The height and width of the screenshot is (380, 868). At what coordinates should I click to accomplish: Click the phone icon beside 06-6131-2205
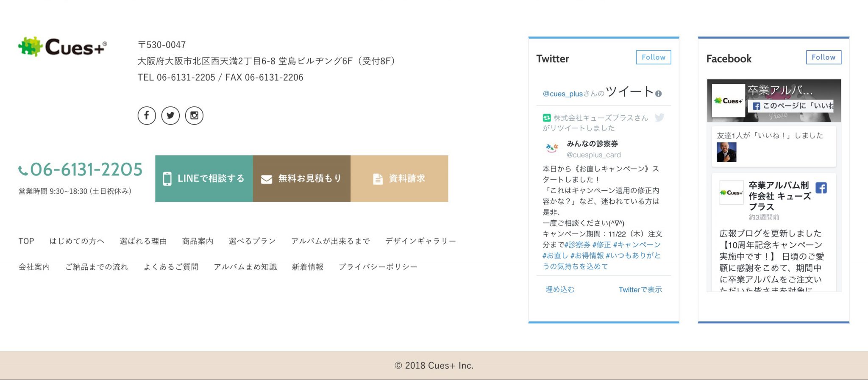pos(23,170)
